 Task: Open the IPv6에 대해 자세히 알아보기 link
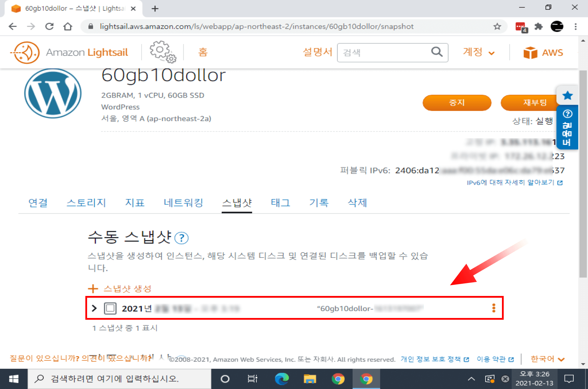[x=515, y=182]
